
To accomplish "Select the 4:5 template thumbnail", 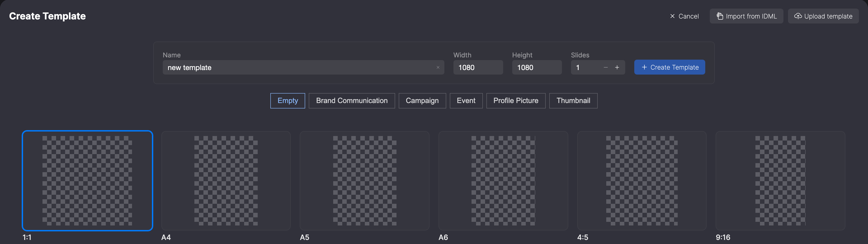I will point(642,181).
